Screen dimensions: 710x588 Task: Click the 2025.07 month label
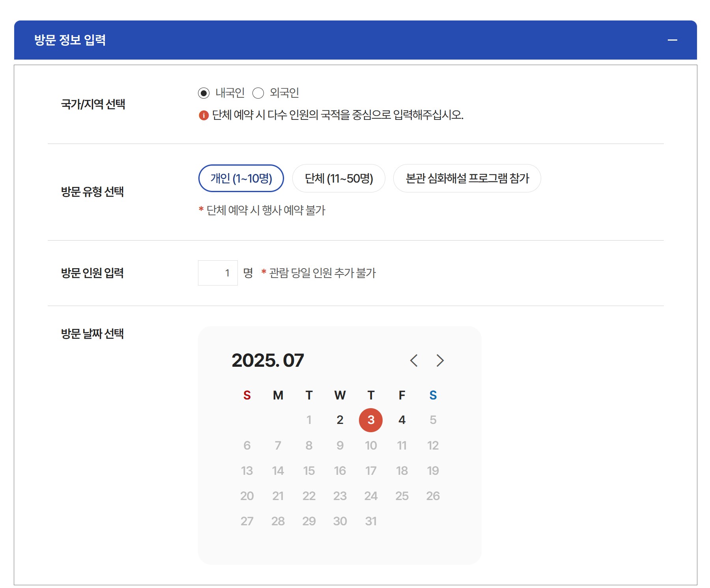(x=267, y=359)
